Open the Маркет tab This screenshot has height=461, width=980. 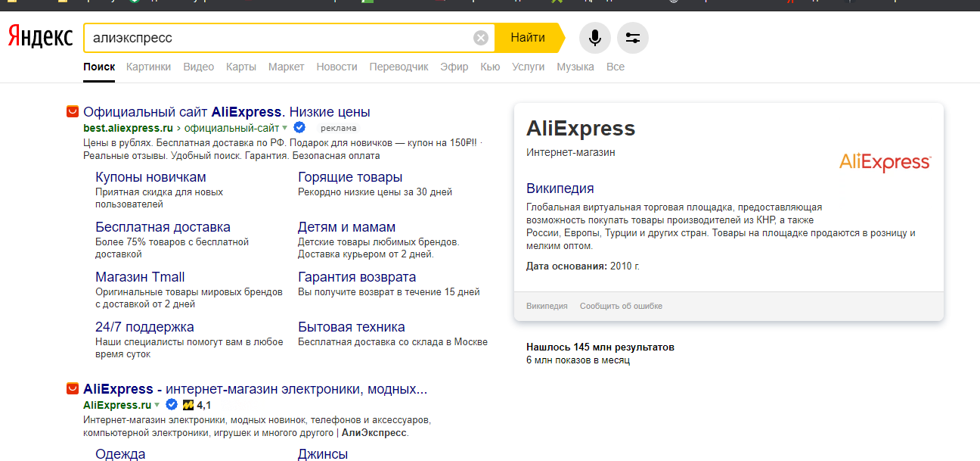[x=287, y=67]
